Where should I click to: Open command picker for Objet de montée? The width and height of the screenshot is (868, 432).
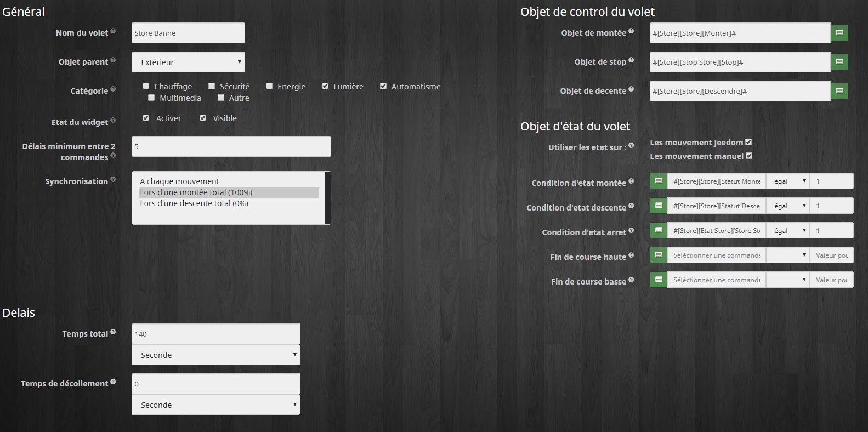839,33
